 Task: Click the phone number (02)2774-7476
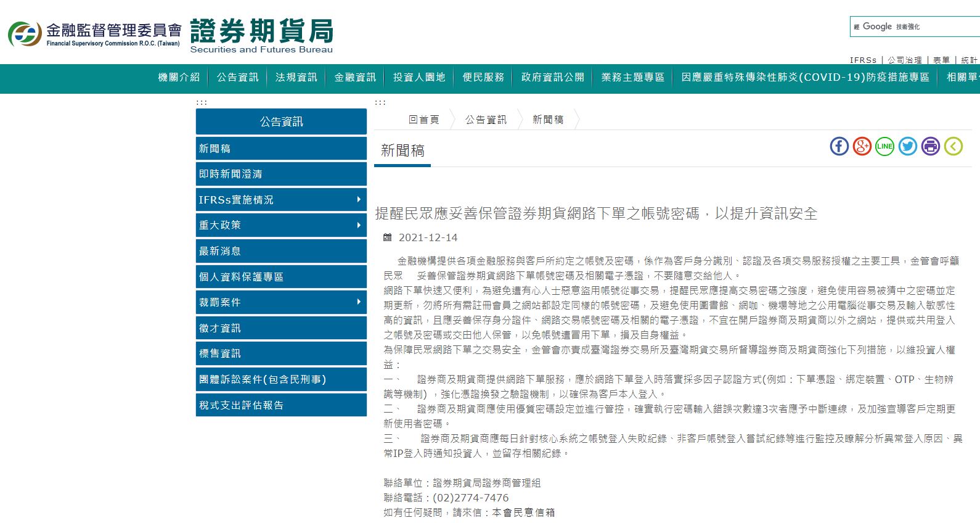[x=471, y=498]
